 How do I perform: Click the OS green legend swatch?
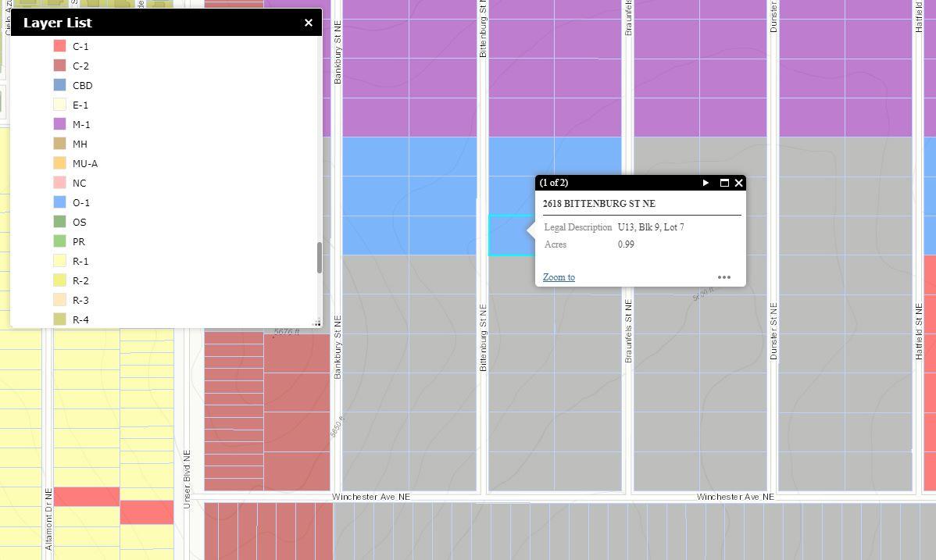coord(59,222)
